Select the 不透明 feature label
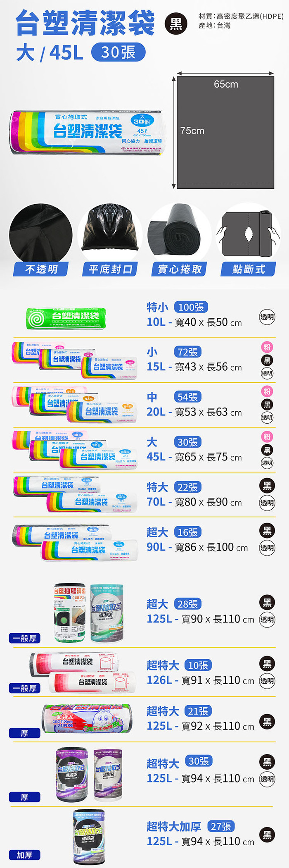Viewport: 289px width, 868px height. click(x=41, y=269)
